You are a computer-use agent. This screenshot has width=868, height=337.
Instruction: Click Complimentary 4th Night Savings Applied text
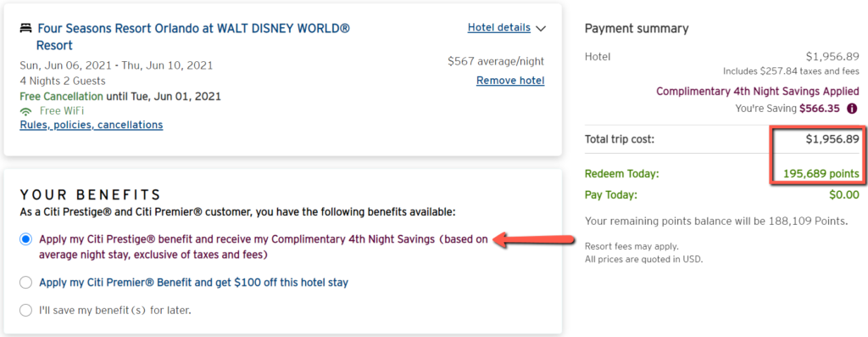click(x=758, y=92)
